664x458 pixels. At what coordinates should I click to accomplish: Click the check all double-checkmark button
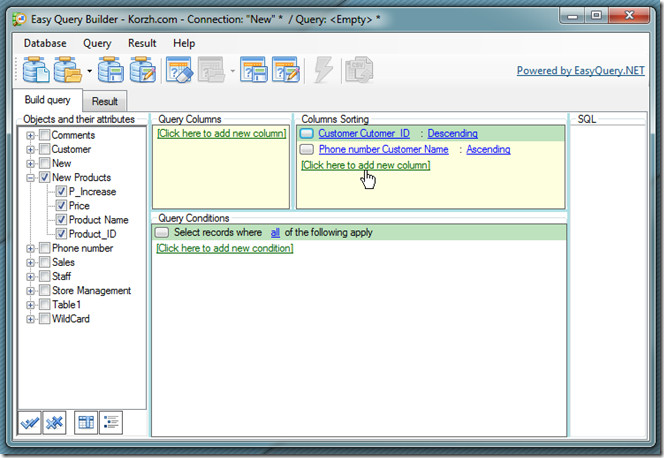(x=30, y=422)
